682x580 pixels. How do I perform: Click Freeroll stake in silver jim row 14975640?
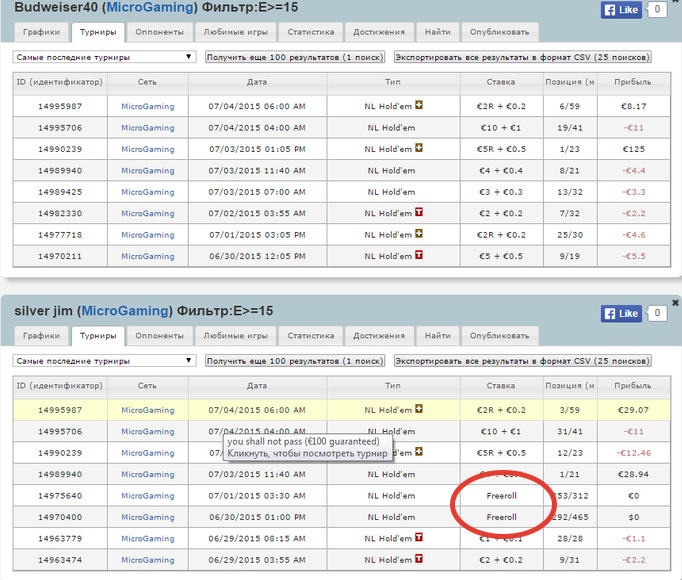(x=501, y=496)
